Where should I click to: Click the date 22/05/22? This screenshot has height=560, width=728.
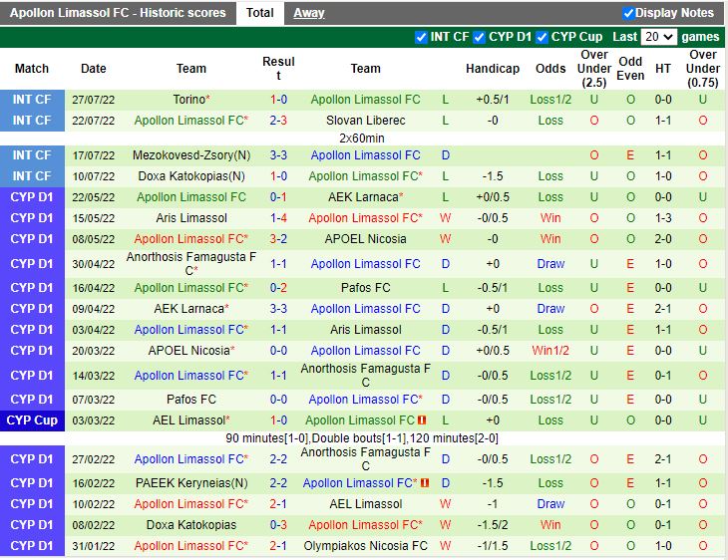tap(94, 197)
